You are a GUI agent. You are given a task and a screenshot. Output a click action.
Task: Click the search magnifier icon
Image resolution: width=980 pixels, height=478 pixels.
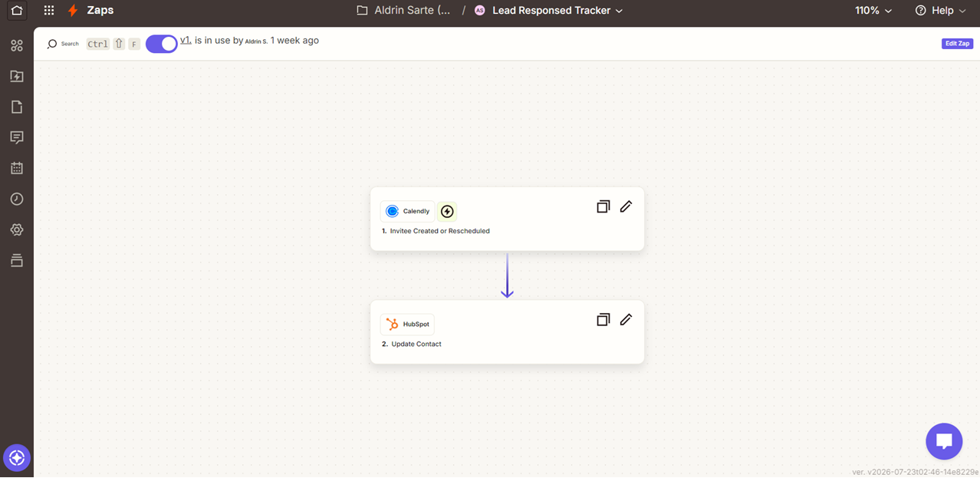[52, 44]
